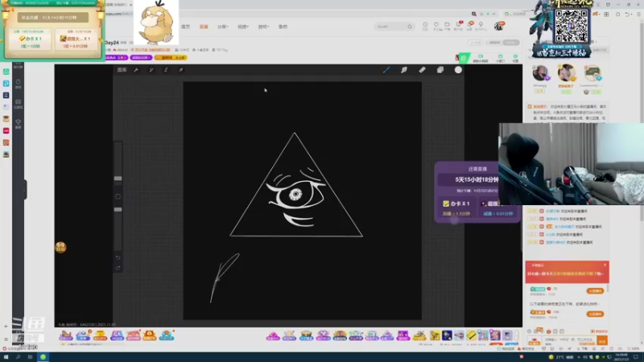Click the pink gift starting the right gift group
Viewport: 644px width, 362px height.
point(273,335)
